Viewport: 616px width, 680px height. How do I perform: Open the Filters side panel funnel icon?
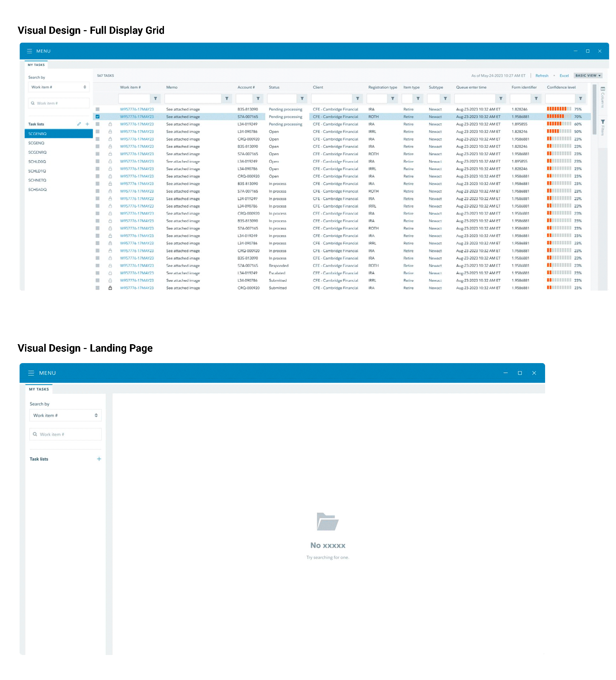pos(603,122)
